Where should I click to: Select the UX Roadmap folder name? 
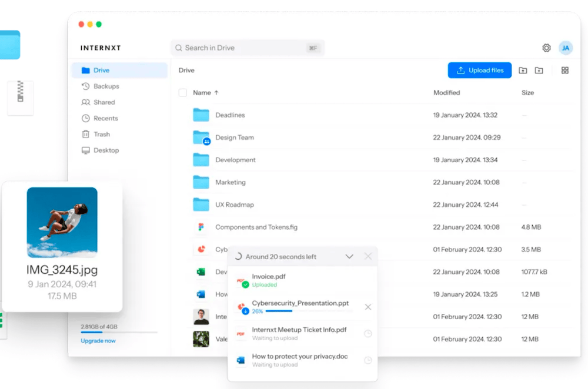pyautogui.click(x=235, y=205)
